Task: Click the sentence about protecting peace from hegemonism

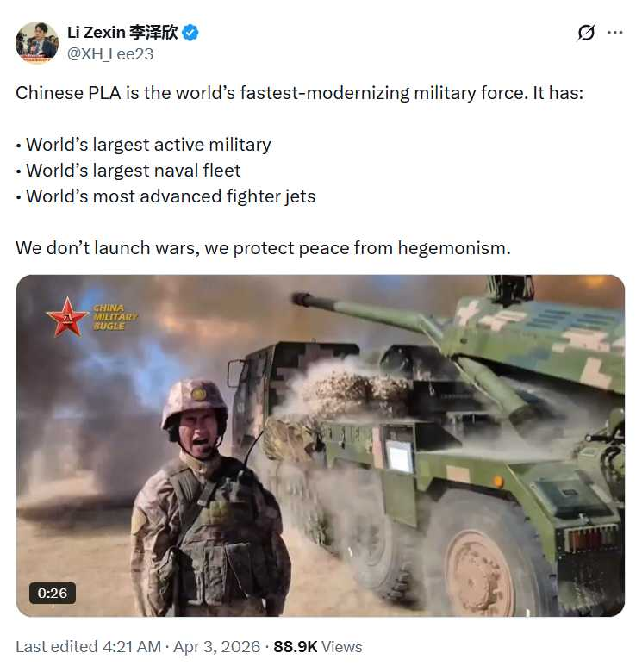Action: coord(263,248)
